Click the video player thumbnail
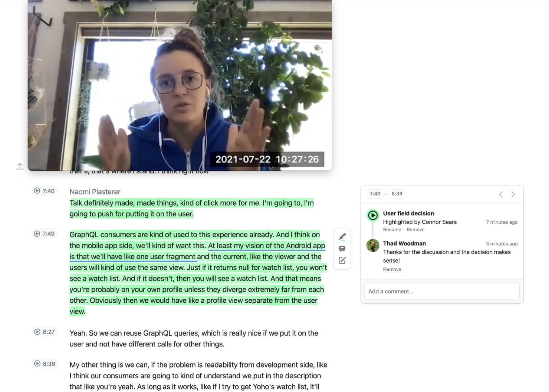 [180, 85]
